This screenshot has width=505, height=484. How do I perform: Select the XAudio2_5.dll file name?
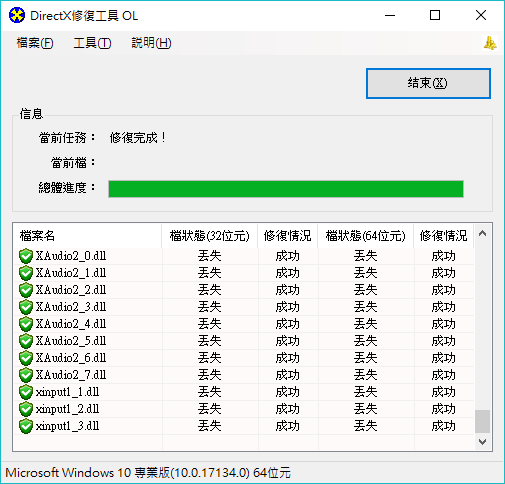(x=71, y=341)
